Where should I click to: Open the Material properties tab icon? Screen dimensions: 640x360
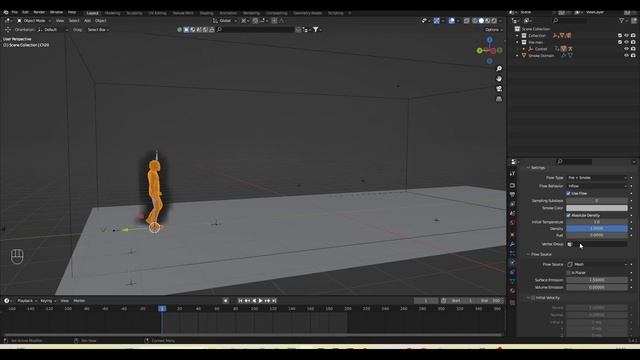tap(512, 291)
